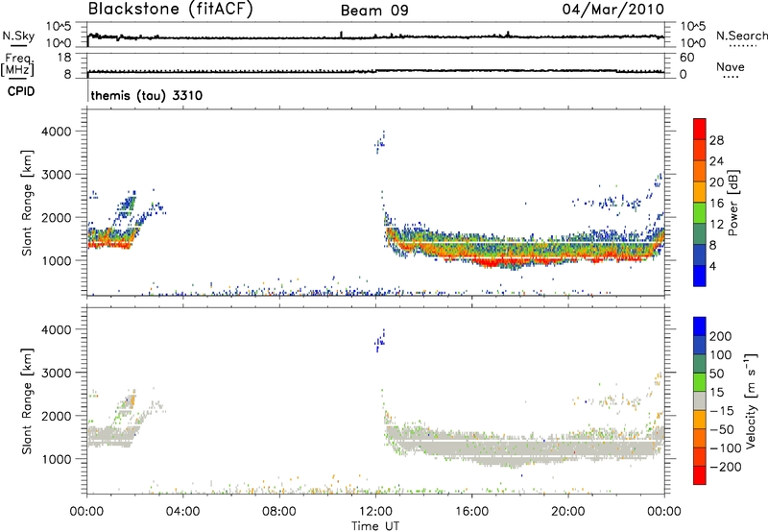Click the 50 label on Velocity colorbar
This screenshot has height=532, width=768.
coord(716,374)
